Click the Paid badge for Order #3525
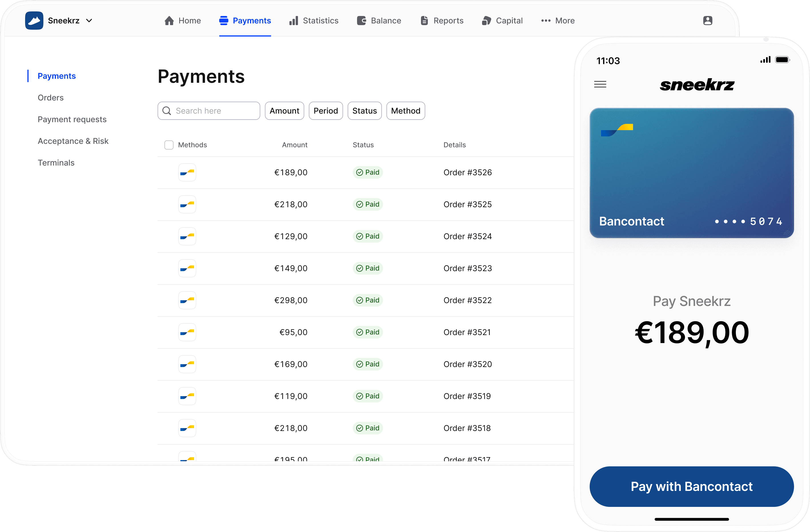 (368, 205)
